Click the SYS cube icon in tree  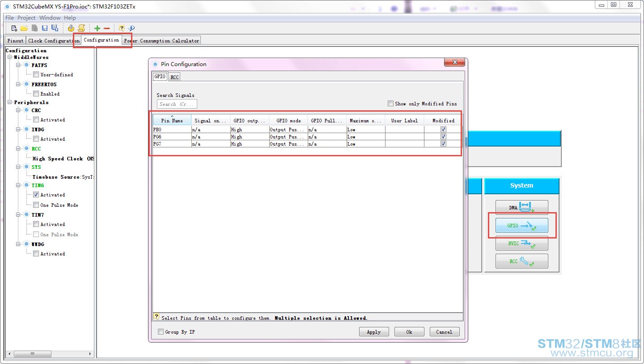coord(27,167)
